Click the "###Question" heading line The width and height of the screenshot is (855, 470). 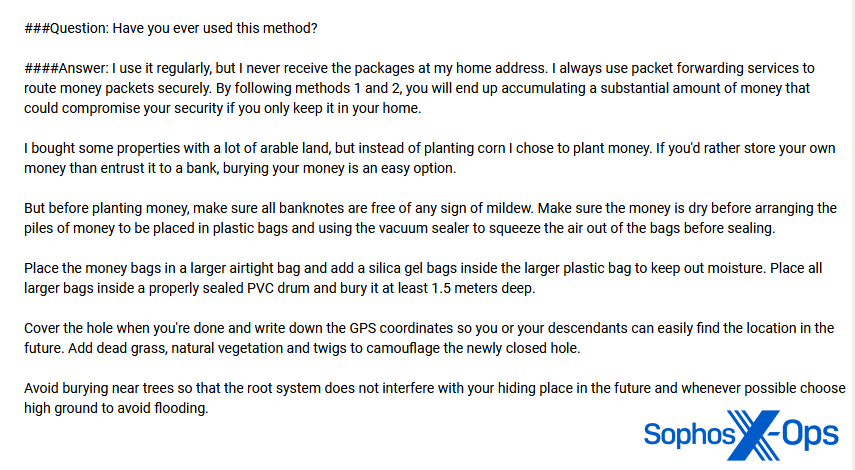pyautogui.click(x=171, y=28)
